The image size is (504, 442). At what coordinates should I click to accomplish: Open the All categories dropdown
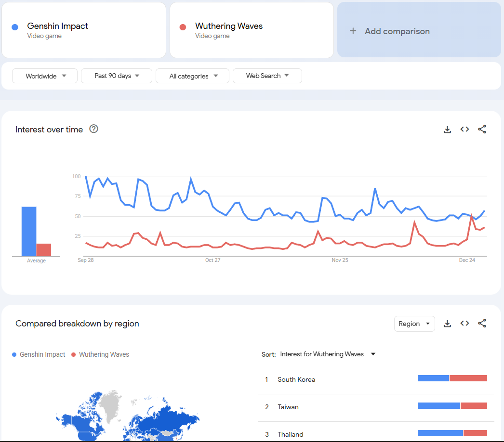point(192,76)
